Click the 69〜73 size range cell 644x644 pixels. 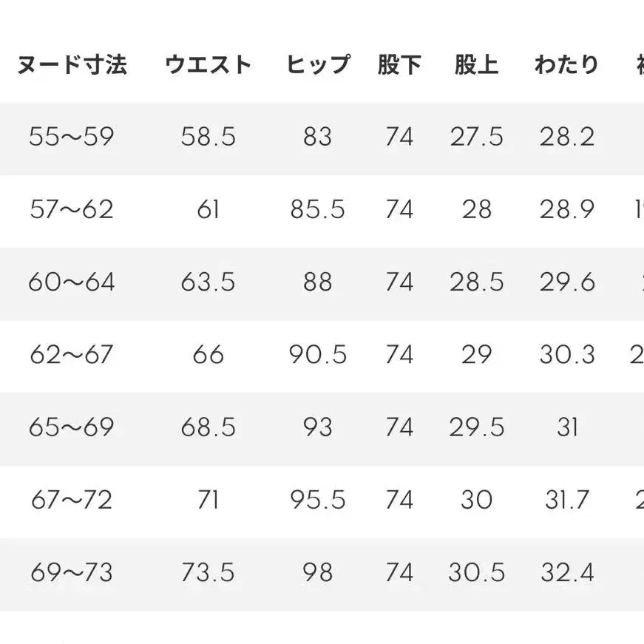click(72, 573)
